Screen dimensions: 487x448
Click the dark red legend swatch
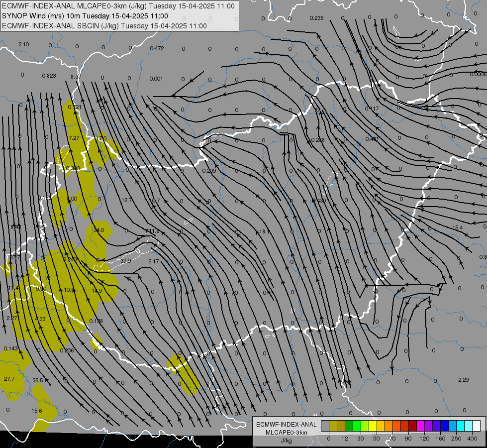pos(412,426)
